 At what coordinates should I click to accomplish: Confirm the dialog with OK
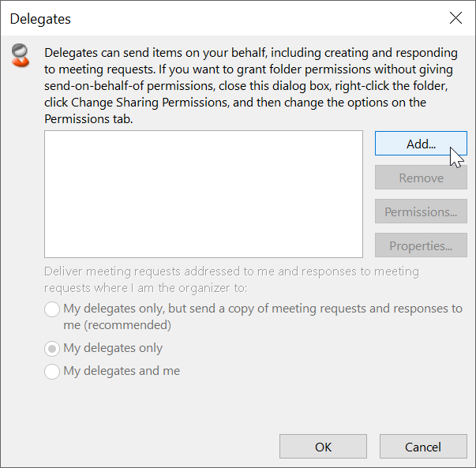click(323, 447)
